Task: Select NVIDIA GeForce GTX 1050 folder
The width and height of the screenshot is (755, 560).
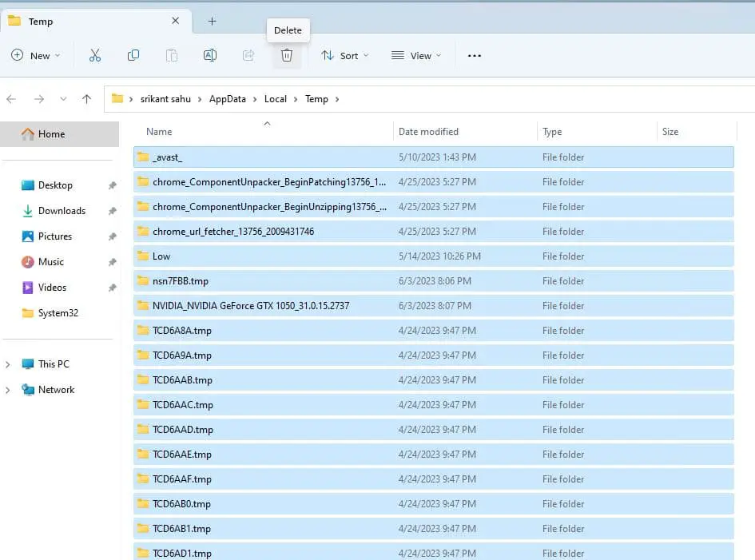Action: [x=433, y=306]
